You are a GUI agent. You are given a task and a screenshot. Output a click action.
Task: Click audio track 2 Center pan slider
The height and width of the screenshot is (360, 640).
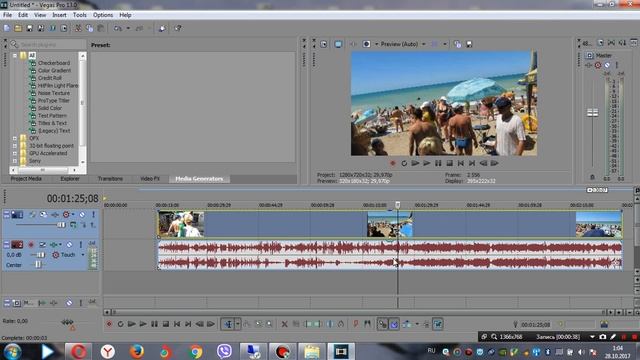38,265
